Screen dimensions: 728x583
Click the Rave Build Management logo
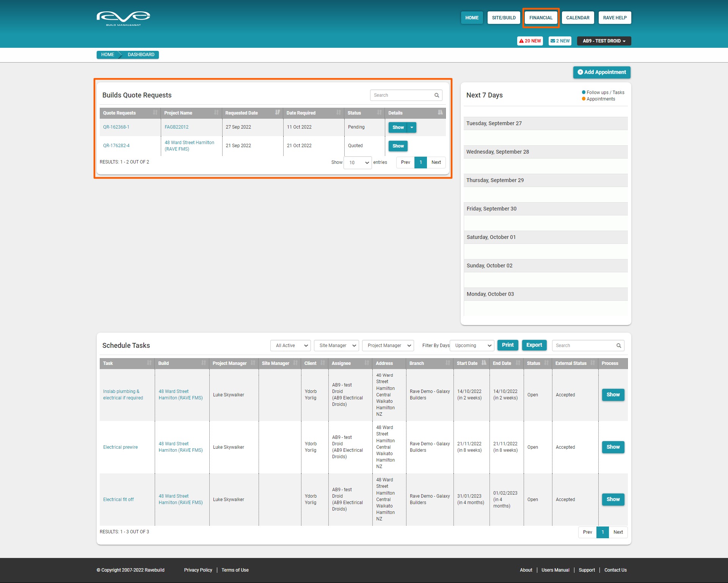tap(123, 18)
